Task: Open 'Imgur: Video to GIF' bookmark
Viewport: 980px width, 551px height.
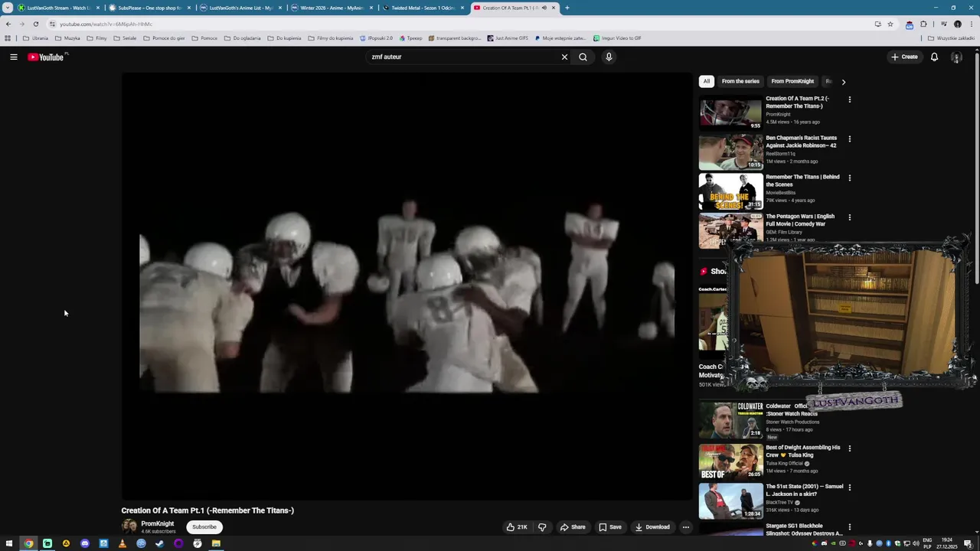Action: 618,37
